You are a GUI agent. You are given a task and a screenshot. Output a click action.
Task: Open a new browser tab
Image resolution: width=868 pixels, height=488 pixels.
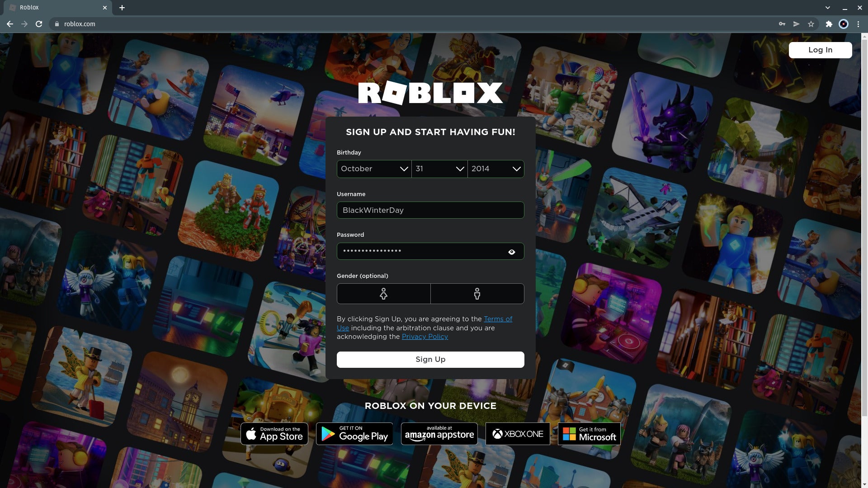point(122,8)
